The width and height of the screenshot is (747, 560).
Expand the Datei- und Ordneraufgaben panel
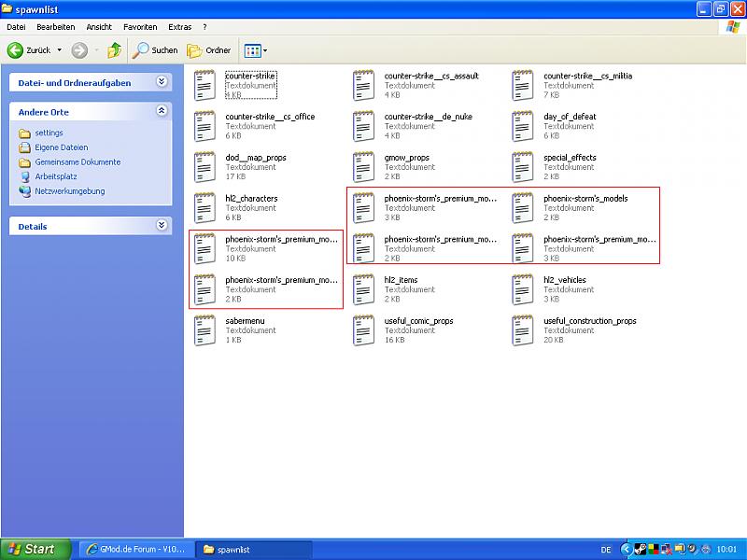tap(162, 82)
